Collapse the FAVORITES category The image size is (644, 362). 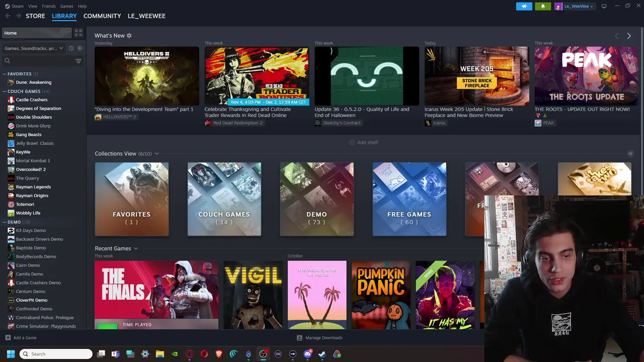pyautogui.click(x=4, y=74)
